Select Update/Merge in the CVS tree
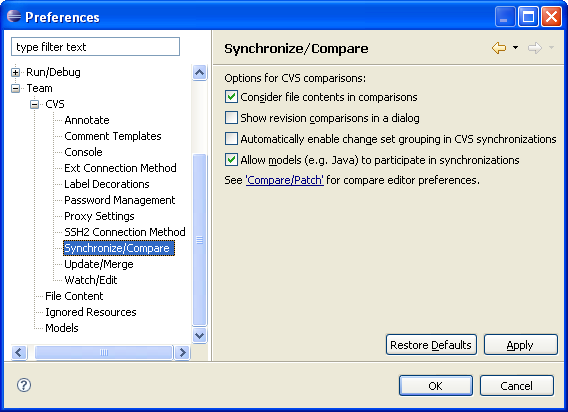This screenshot has width=568, height=412. (99, 264)
